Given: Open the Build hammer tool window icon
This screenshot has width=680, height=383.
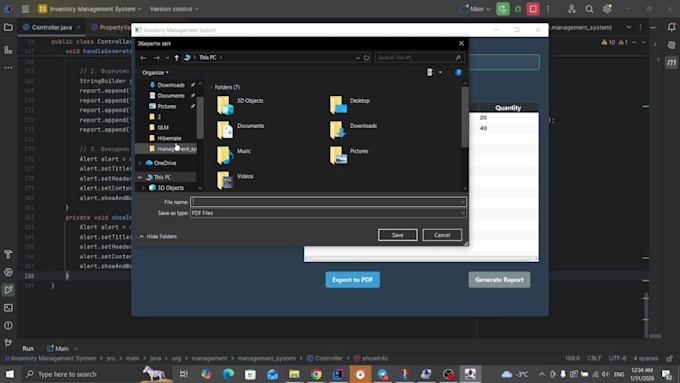Looking at the screenshot, I should [8, 254].
